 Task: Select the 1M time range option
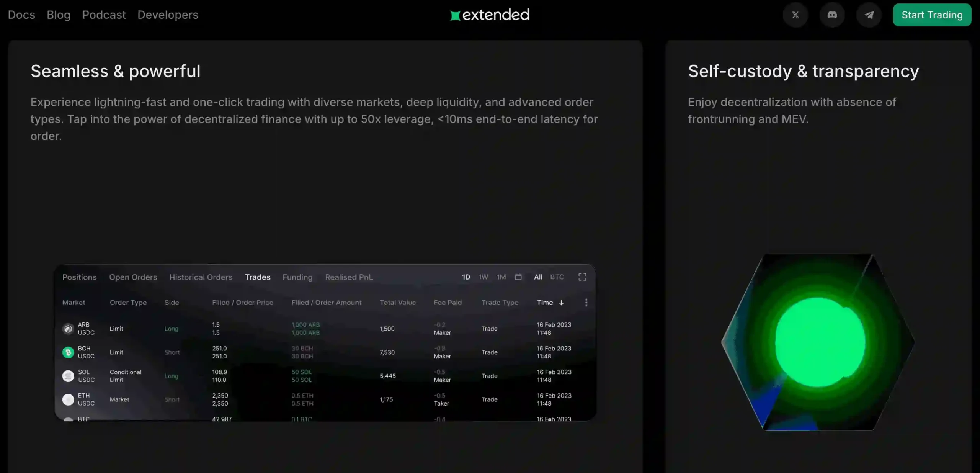[x=501, y=277]
